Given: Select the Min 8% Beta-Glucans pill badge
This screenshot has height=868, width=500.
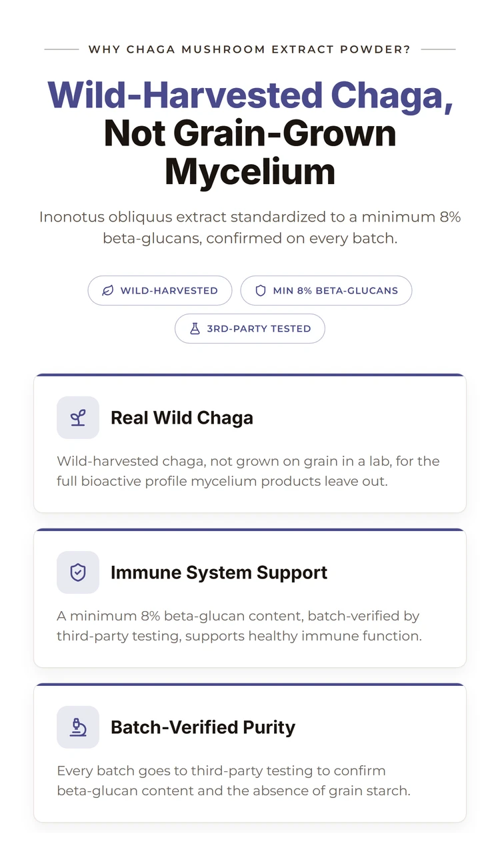Looking at the screenshot, I should 326,291.
